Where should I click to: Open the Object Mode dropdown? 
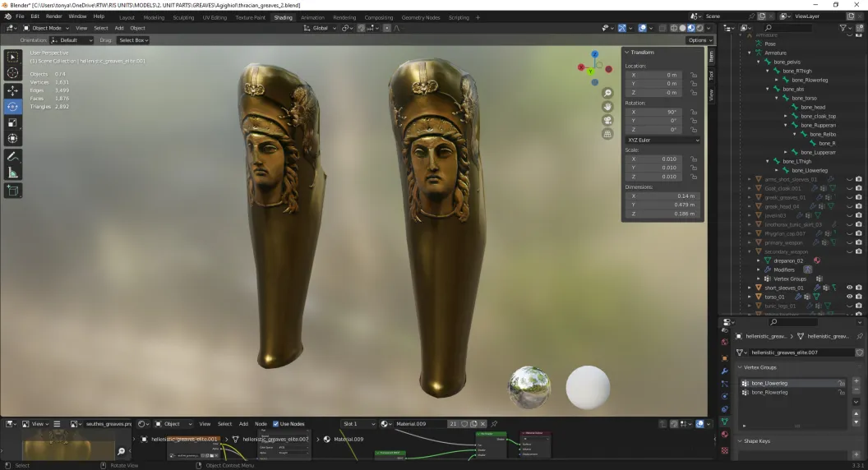46,28
